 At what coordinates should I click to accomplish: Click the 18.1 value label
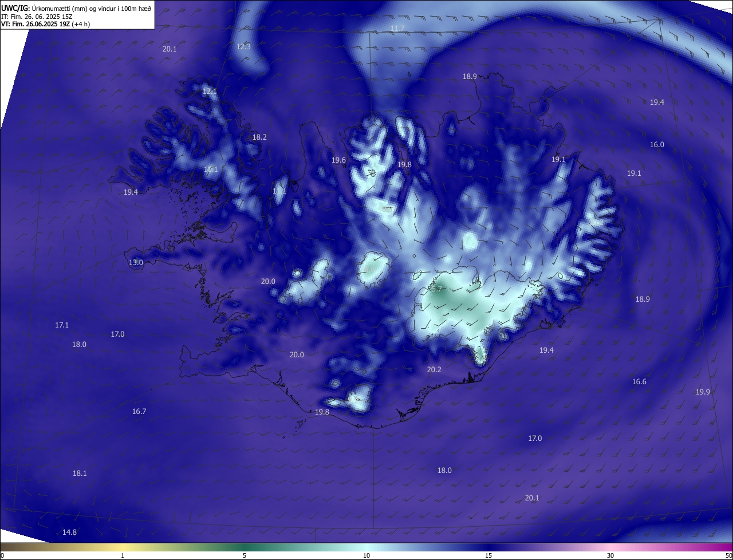80,473
